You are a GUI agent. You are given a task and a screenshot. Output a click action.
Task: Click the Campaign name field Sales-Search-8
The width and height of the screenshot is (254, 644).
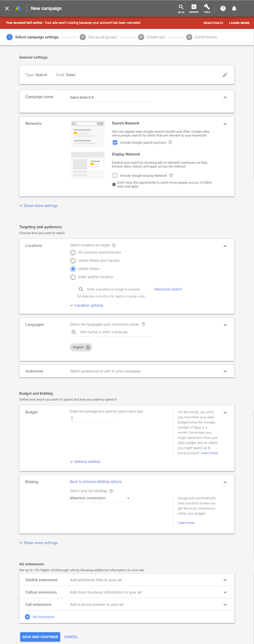coord(110,97)
